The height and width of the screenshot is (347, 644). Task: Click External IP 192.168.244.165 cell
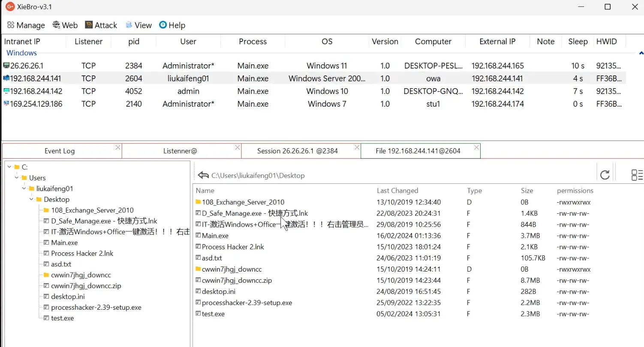point(497,66)
